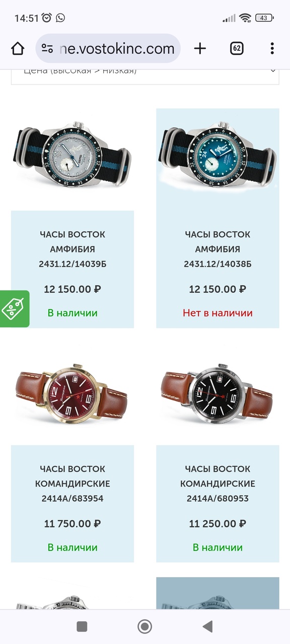Open Амфибия 2431.12/14039Б watch title
The image size is (290, 644).
(x=72, y=249)
